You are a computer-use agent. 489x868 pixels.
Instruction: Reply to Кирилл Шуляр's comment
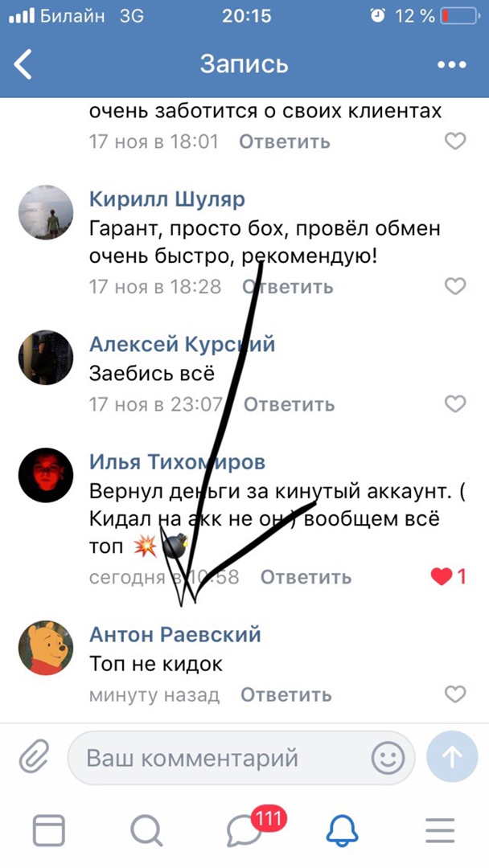coord(288,287)
